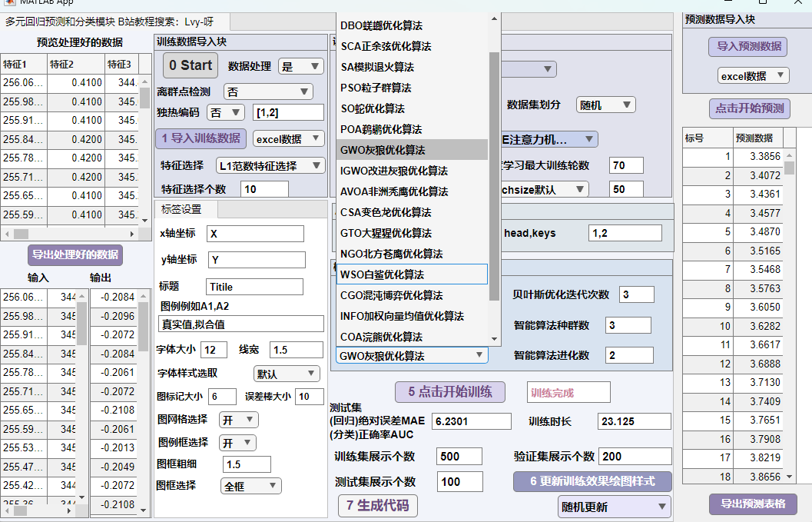Click 5 点击开始训练 to start training
This screenshot has width=812, height=522.
[x=450, y=391]
